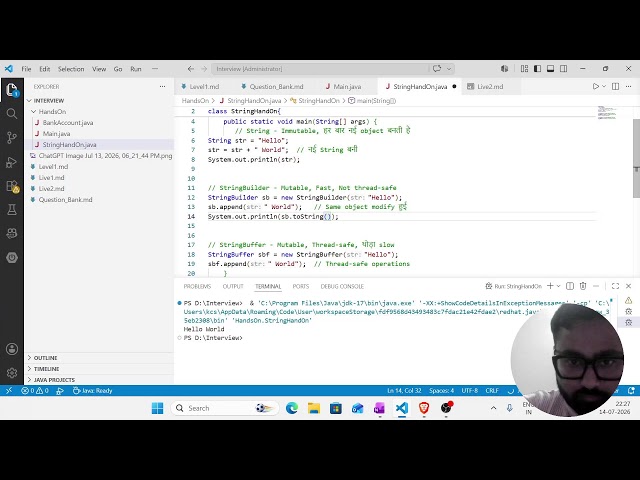This screenshot has width=640, height=480.
Task: Open the Search view in activity bar
Action: coord(12,113)
